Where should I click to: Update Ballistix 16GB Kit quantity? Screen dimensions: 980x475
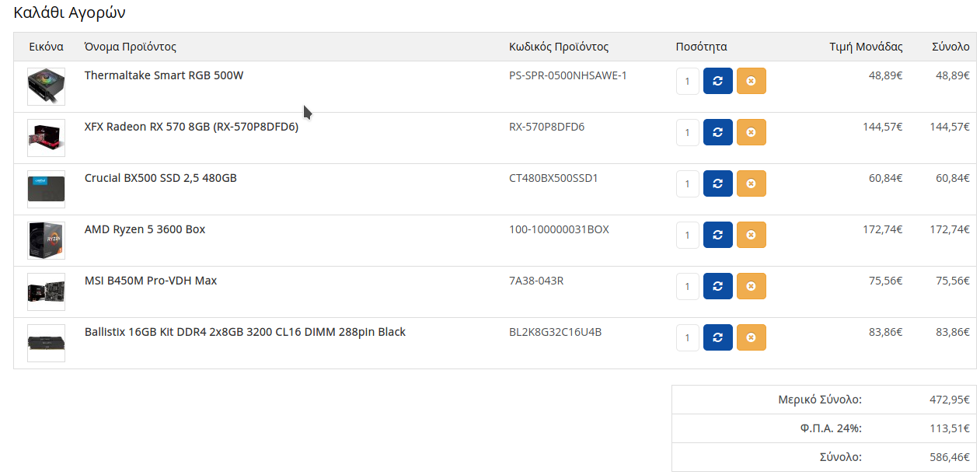tap(717, 337)
